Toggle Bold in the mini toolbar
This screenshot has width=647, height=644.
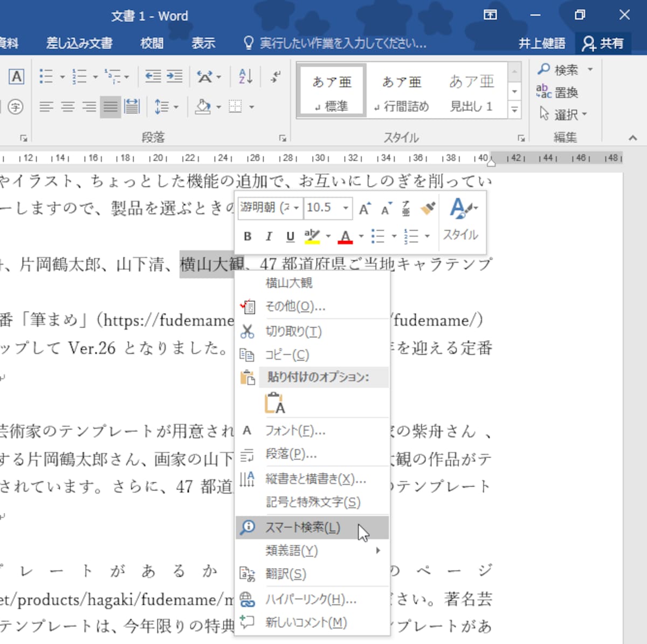coord(247,236)
